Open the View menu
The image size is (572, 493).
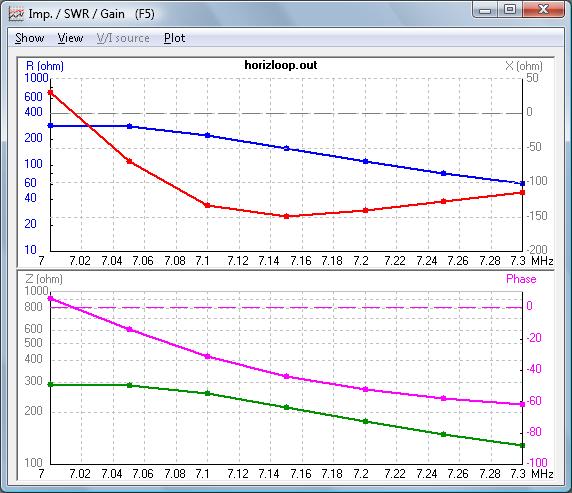pyautogui.click(x=70, y=38)
